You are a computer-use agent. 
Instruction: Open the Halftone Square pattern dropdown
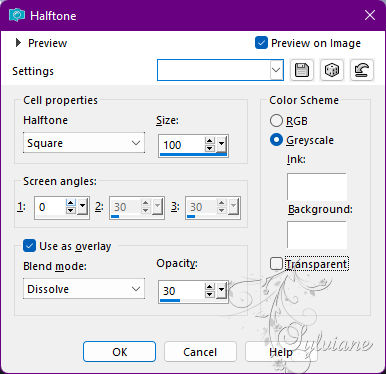[84, 143]
